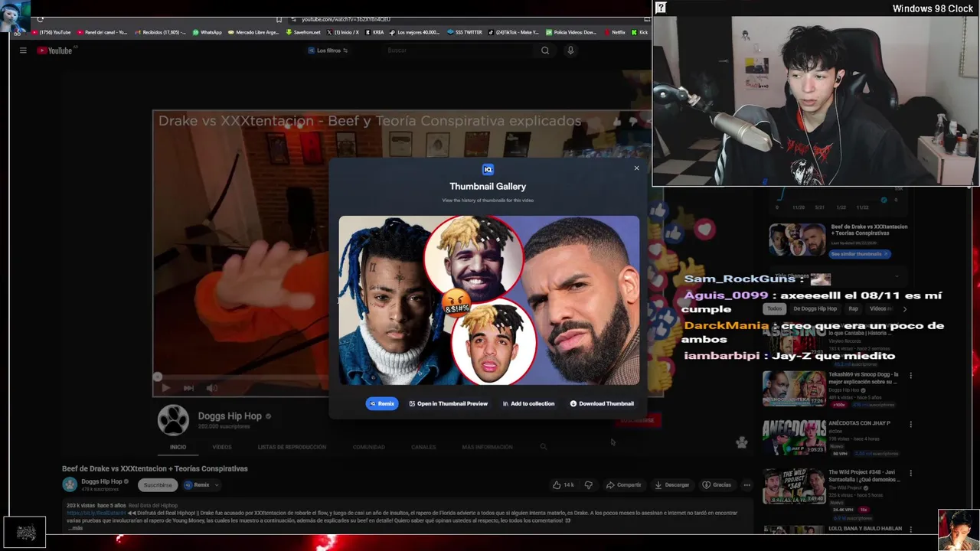Select LISTAS DE REPRODUCCIÓN tab
Screen dimensions: 980x551
(x=292, y=447)
